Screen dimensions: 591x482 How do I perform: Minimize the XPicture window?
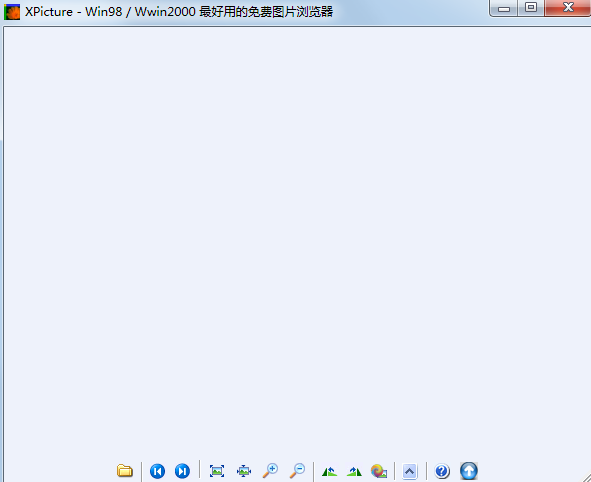pos(504,8)
